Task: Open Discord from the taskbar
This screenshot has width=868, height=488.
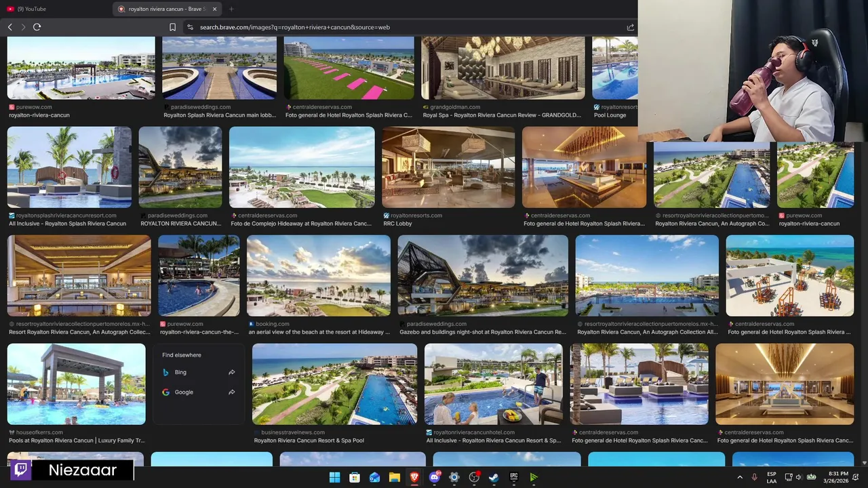Action: (435, 477)
